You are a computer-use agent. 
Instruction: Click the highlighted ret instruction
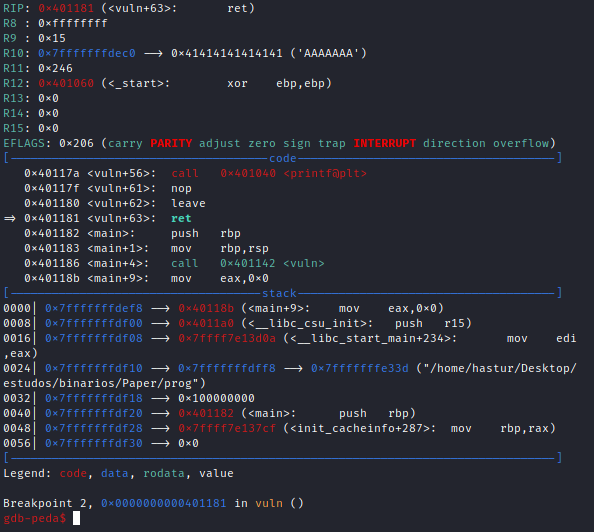pyautogui.click(x=181, y=219)
